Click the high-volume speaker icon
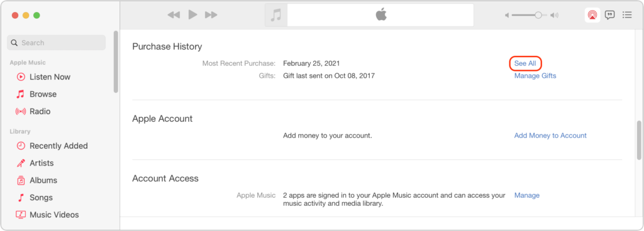The image size is (644, 231). [555, 15]
